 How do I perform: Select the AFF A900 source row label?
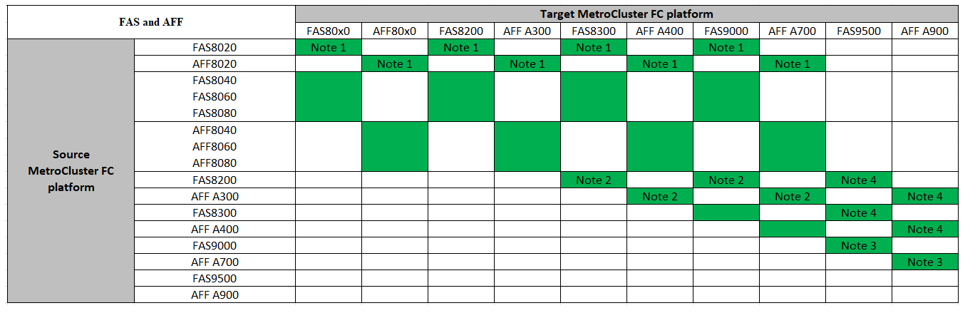coord(215,295)
